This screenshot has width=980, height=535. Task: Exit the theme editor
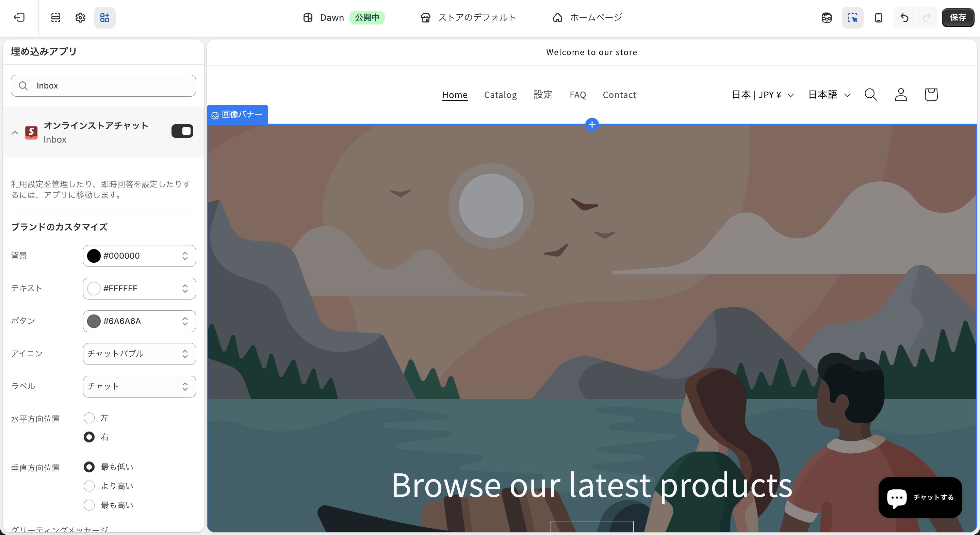tap(19, 17)
